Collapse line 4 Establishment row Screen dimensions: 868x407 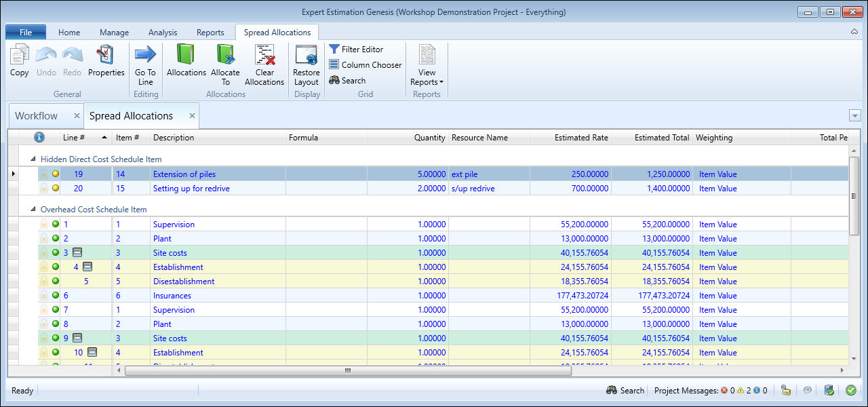[x=87, y=267]
